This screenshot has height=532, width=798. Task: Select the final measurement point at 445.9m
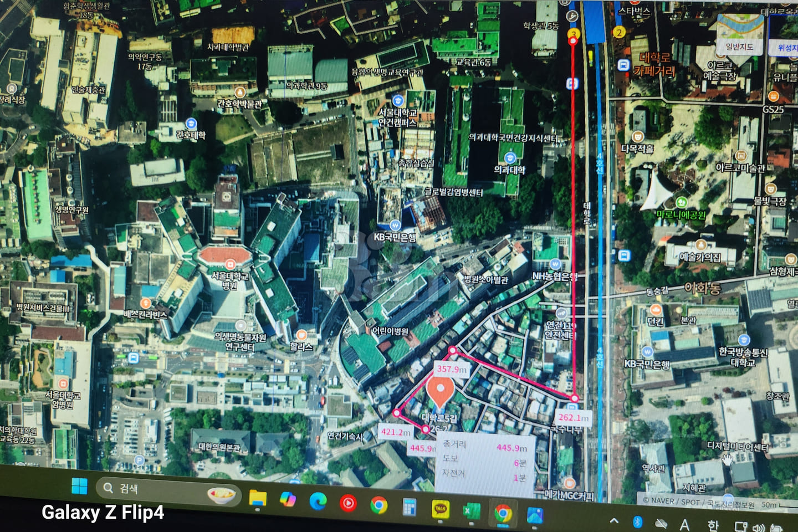tap(426, 429)
